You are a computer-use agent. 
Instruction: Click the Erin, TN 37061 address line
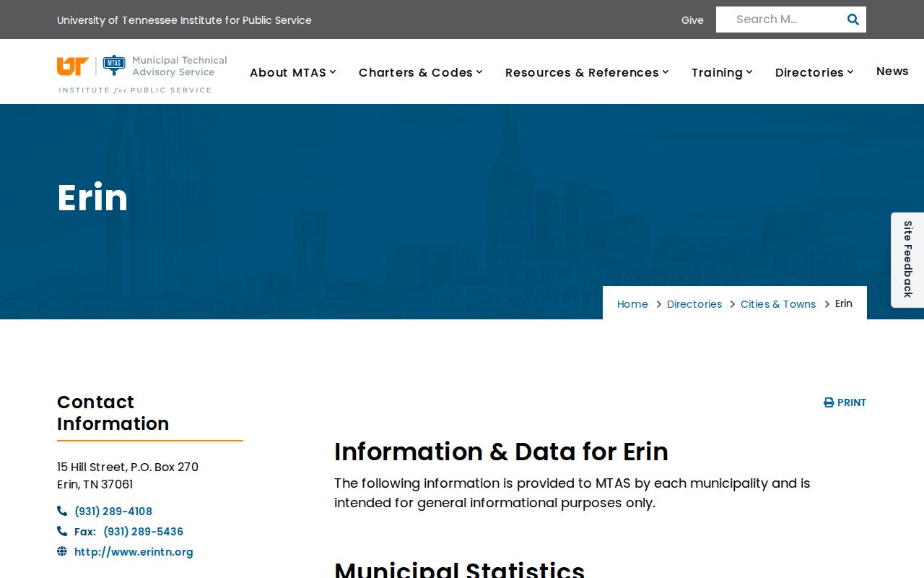[95, 484]
